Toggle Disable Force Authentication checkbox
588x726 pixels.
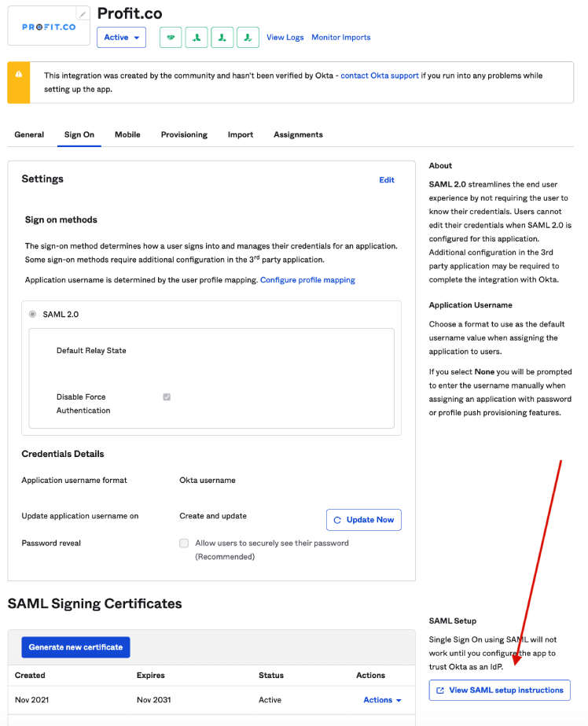[x=167, y=396]
